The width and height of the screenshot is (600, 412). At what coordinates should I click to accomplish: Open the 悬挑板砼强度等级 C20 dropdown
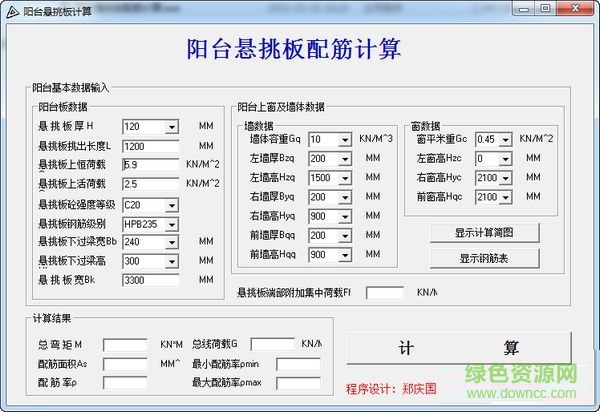(x=172, y=205)
